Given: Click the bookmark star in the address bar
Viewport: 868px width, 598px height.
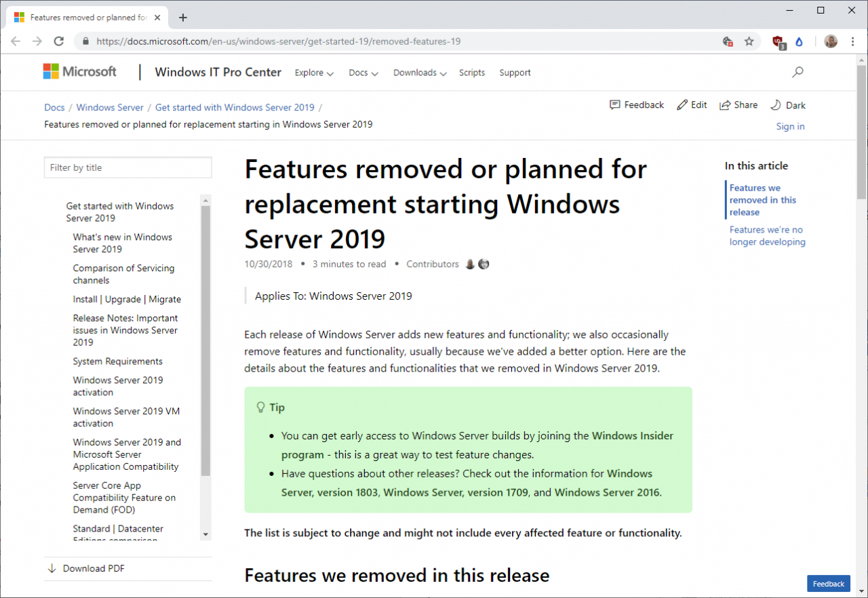Looking at the screenshot, I should pyautogui.click(x=749, y=41).
